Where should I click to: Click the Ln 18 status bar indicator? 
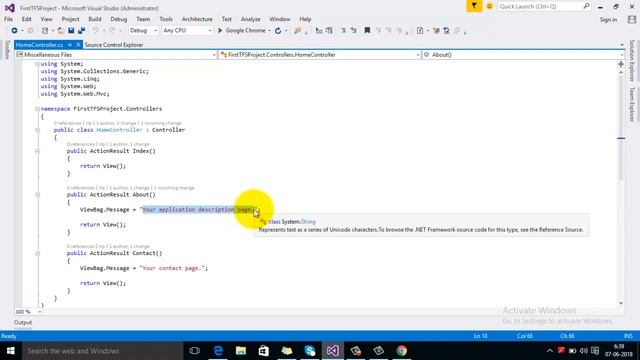tap(480, 336)
